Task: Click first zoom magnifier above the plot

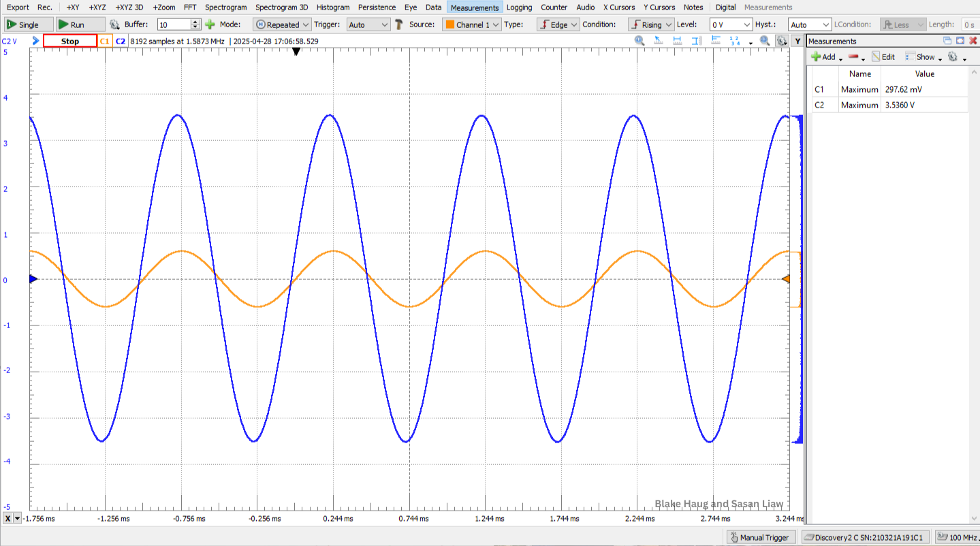Action: click(x=639, y=41)
